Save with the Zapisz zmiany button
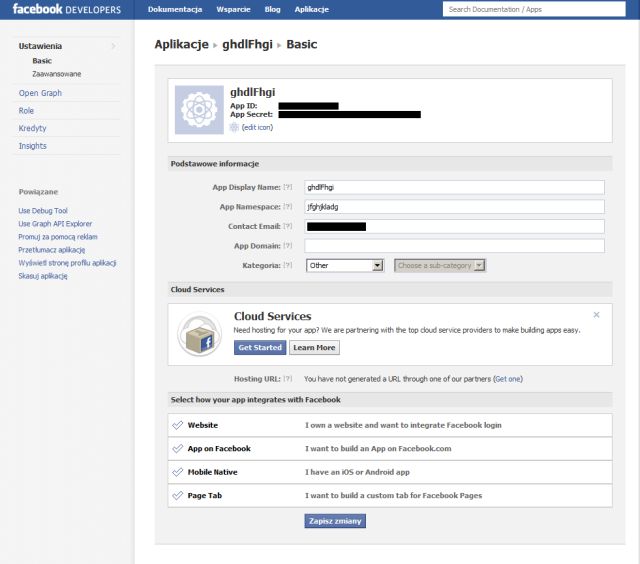The height and width of the screenshot is (564, 640). click(335, 521)
